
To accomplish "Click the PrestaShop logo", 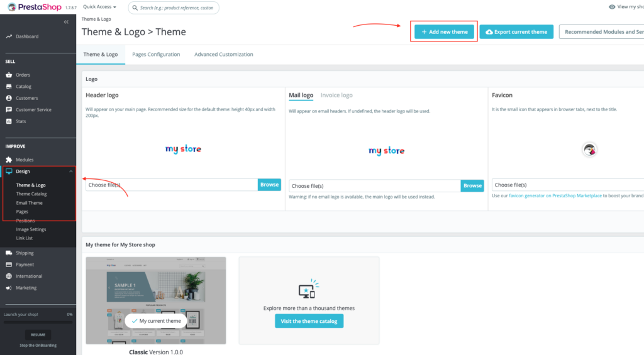I will pyautogui.click(x=35, y=7).
